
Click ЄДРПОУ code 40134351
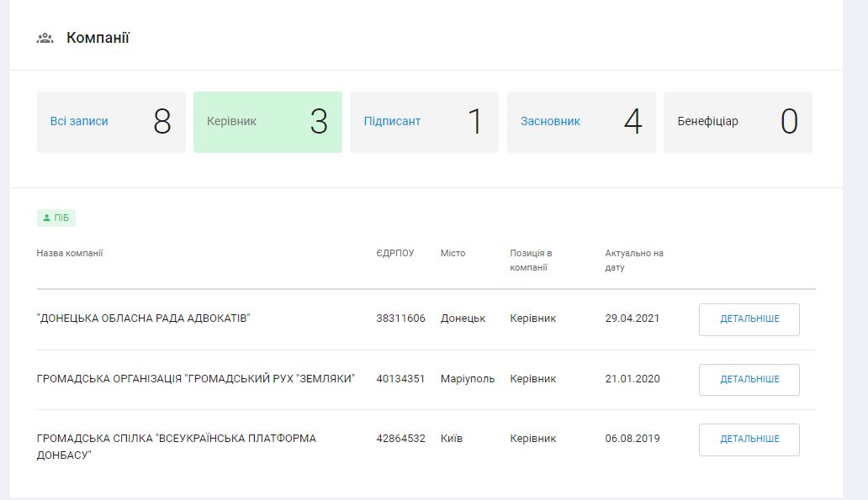click(x=400, y=379)
